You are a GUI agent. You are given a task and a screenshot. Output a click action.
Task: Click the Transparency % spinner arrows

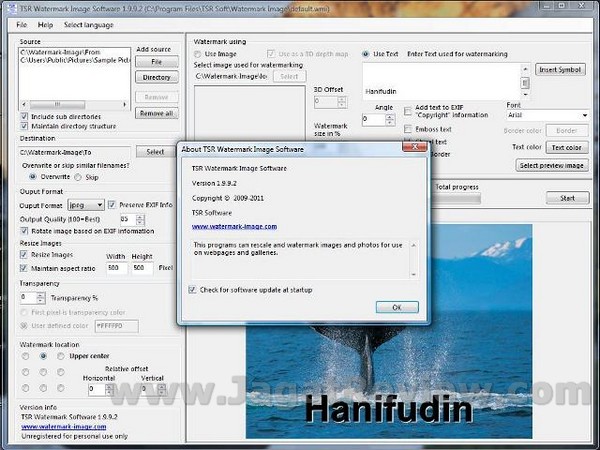(40, 297)
